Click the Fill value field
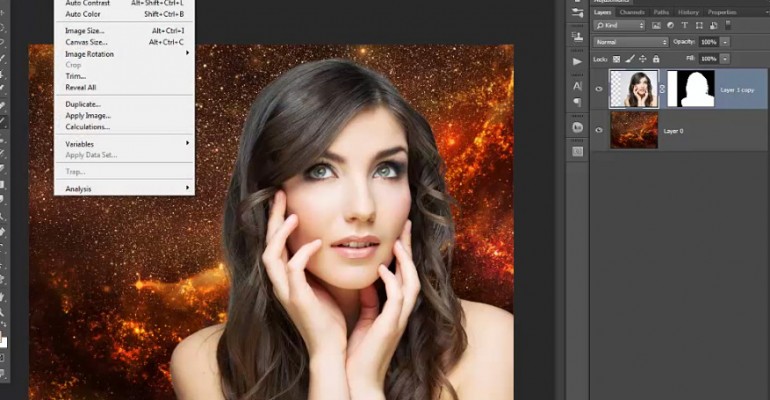This screenshot has width=770, height=400. pos(709,59)
